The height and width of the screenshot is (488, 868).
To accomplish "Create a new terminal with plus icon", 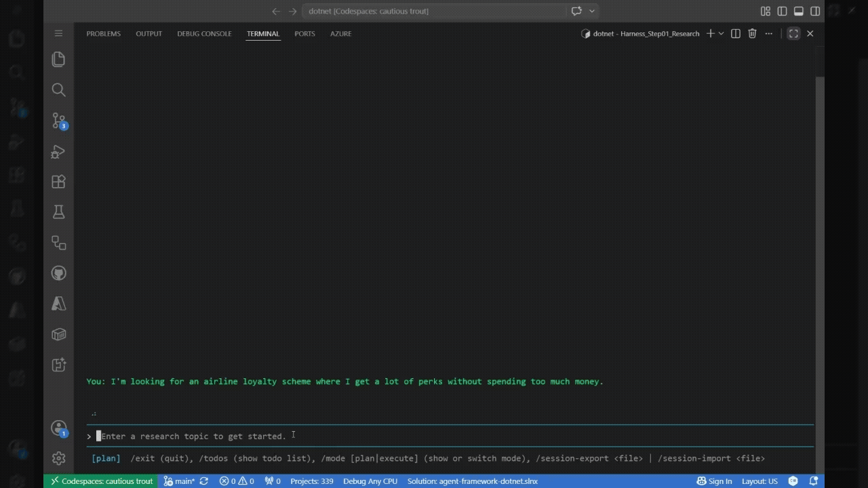I will pyautogui.click(x=710, y=33).
